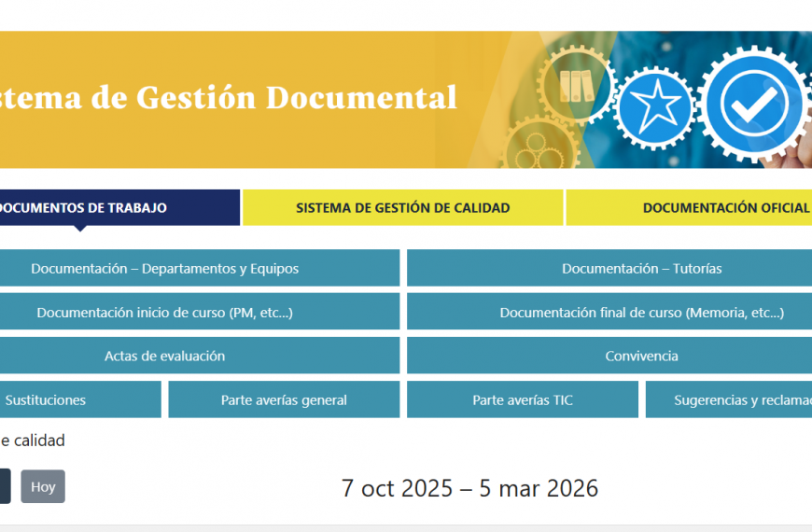Click the faded yellow gear with circles
812x532 pixels.
(536, 149)
